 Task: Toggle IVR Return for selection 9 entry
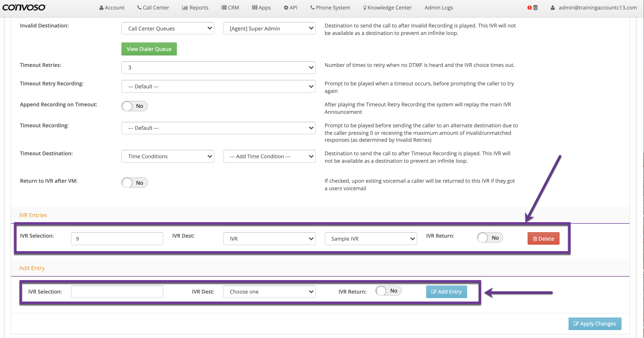click(x=490, y=238)
